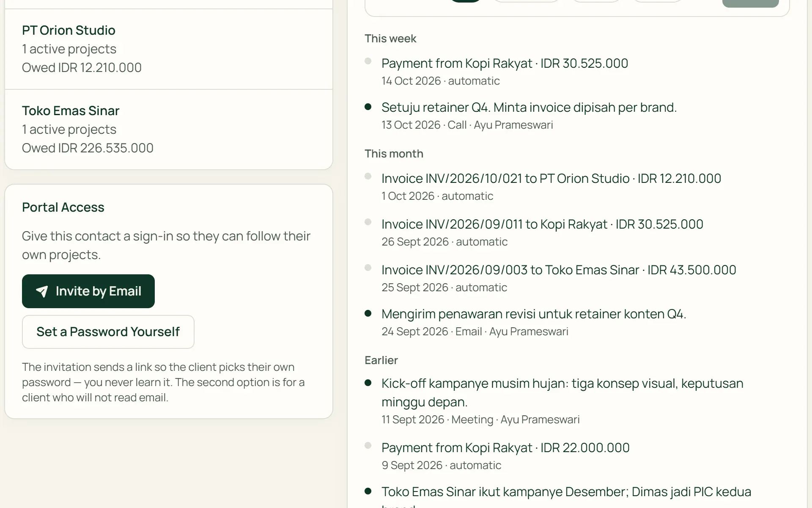Click the bullet beside Setuju retainer Q4 note
Image resolution: width=812 pixels, height=508 pixels.
(x=368, y=107)
